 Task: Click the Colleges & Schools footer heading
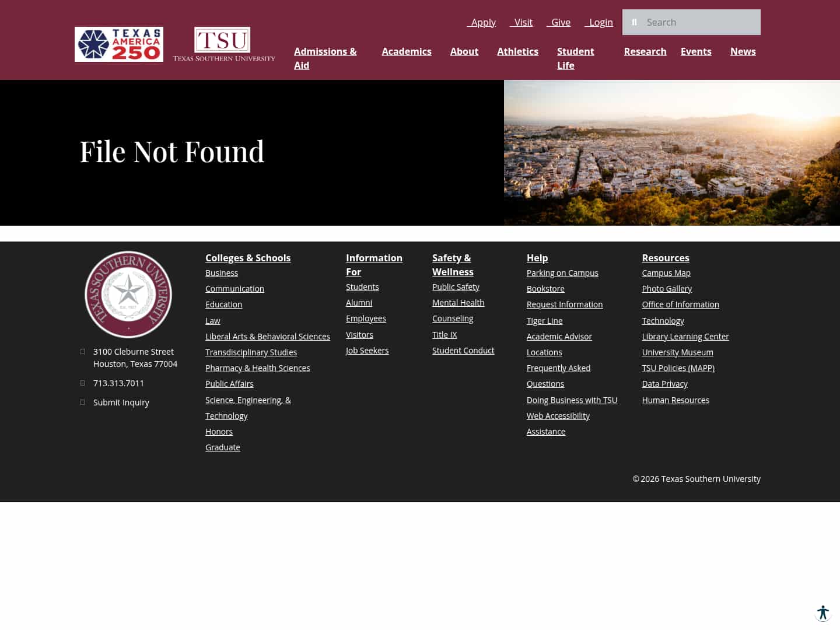(248, 258)
